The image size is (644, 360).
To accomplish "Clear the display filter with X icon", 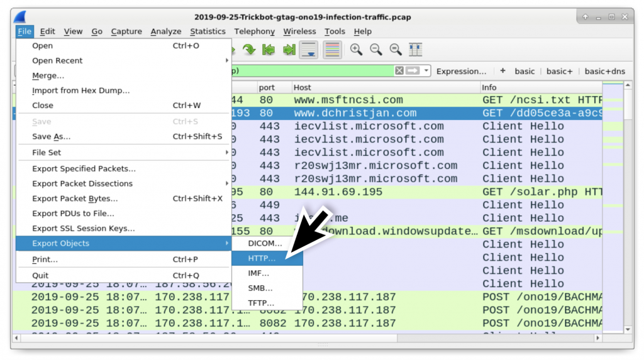I will coord(399,70).
